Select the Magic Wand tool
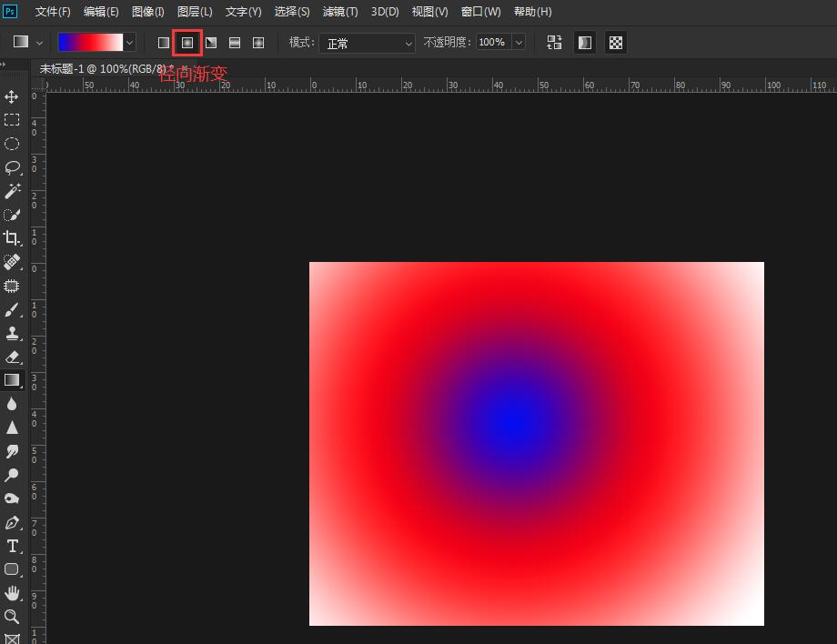837x644 pixels. click(x=12, y=191)
